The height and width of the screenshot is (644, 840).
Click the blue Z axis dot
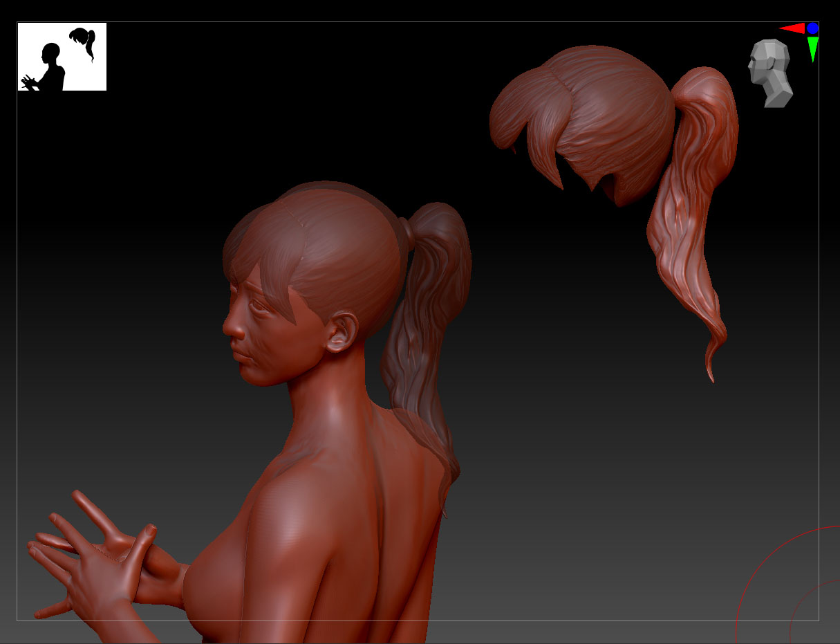(x=813, y=28)
